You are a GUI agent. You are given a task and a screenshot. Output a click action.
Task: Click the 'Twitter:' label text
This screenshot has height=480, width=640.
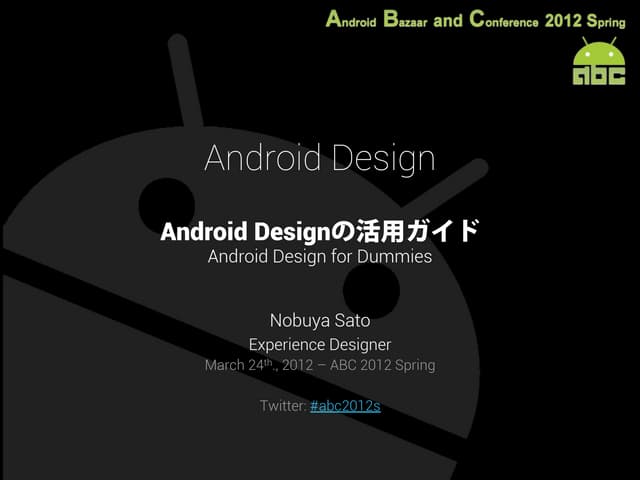point(283,406)
